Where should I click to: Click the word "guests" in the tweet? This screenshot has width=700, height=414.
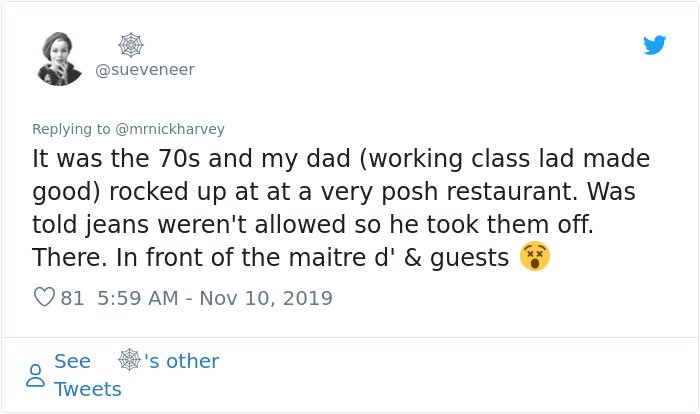click(469, 259)
